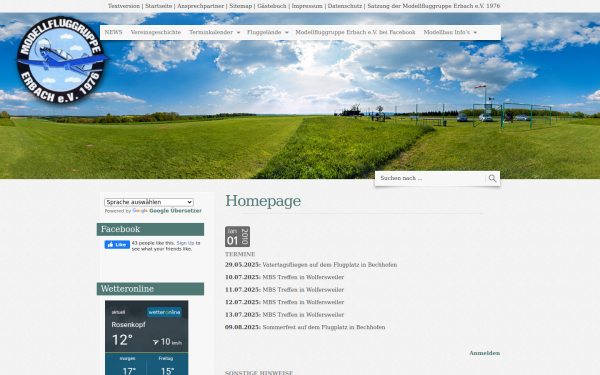Open the Datenschutz link
The width and height of the screenshot is (600, 375).
tap(345, 6)
